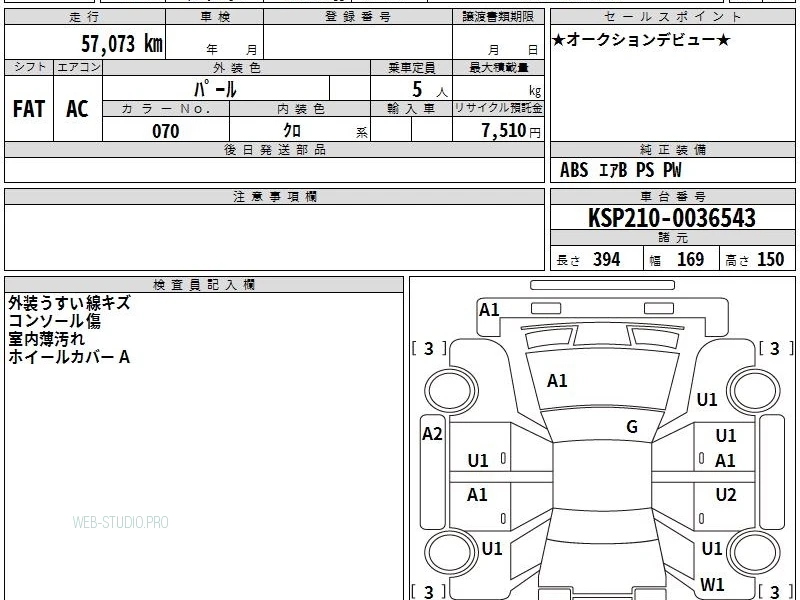Click the AC air conditioning value
This screenshot has width=800, height=600.
[x=77, y=109]
